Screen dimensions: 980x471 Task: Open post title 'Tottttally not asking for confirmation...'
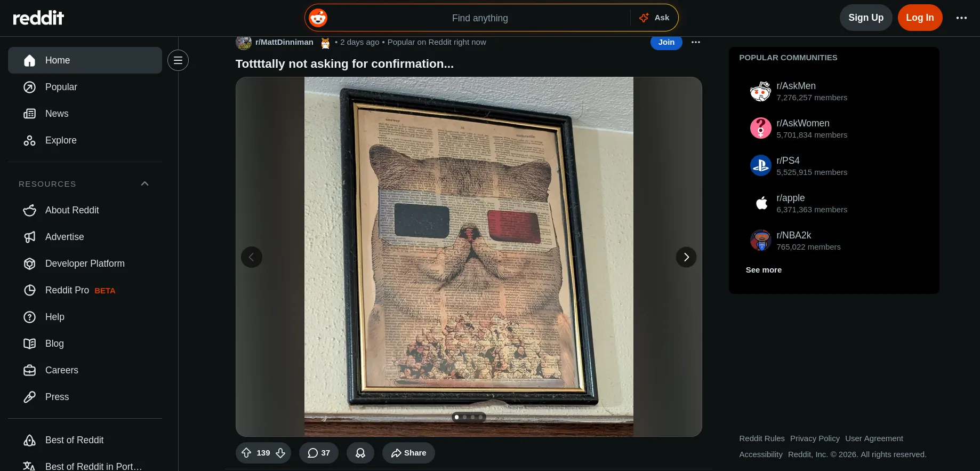(344, 64)
